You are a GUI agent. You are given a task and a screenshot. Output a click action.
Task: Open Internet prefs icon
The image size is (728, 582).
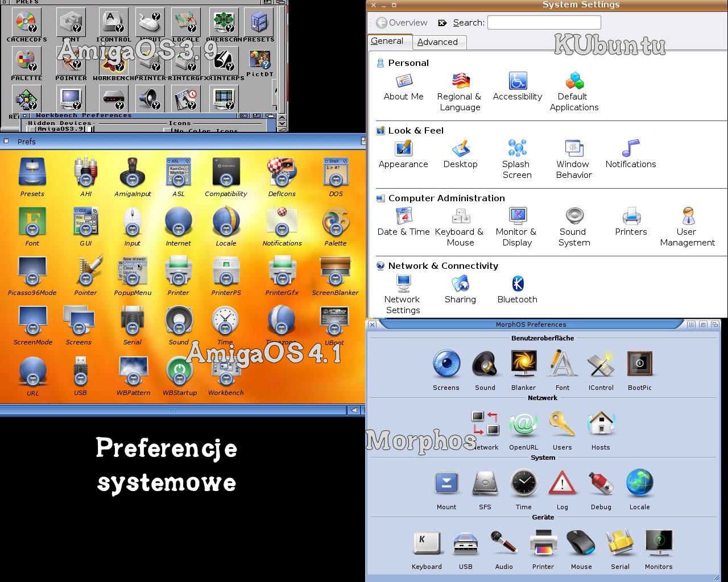pyautogui.click(x=179, y=222)
